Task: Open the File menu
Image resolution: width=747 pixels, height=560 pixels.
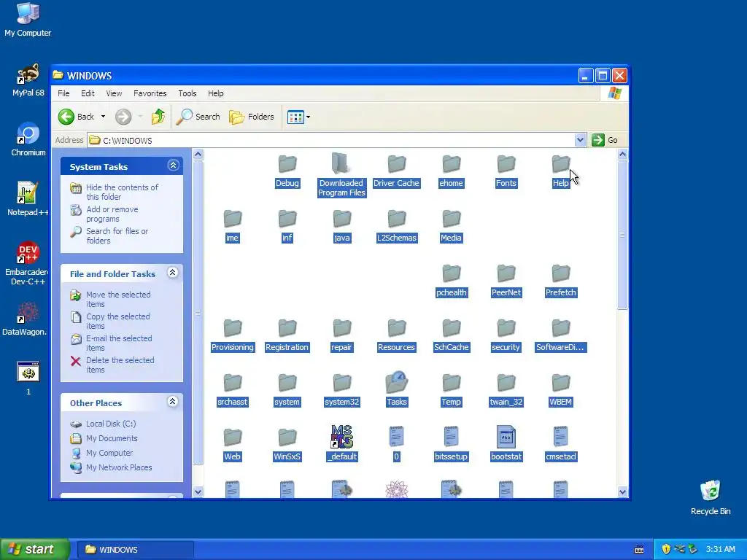Action: tap(63, 93)
